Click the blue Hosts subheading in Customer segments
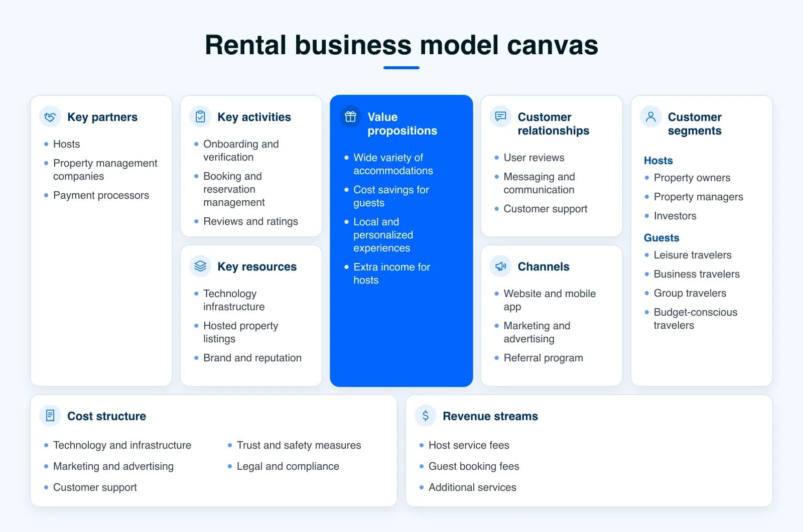Viewport: 803px width, 532px height. pos(658,161)
